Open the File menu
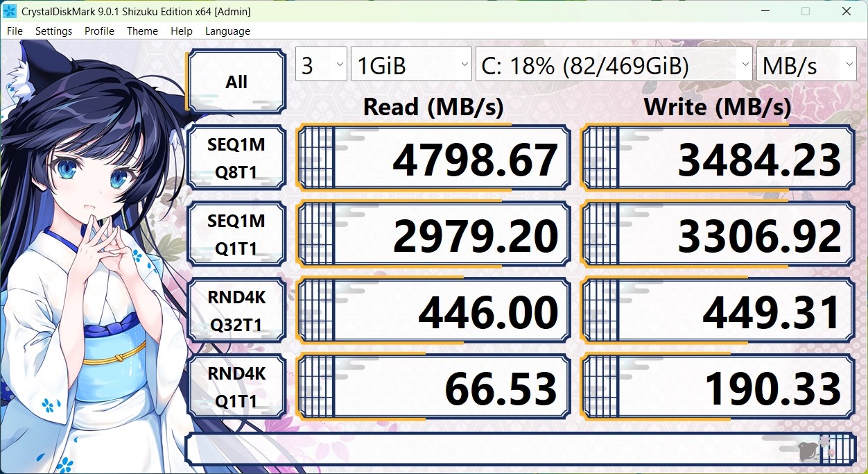Viewport: 868px width, 474px height. 15,31
